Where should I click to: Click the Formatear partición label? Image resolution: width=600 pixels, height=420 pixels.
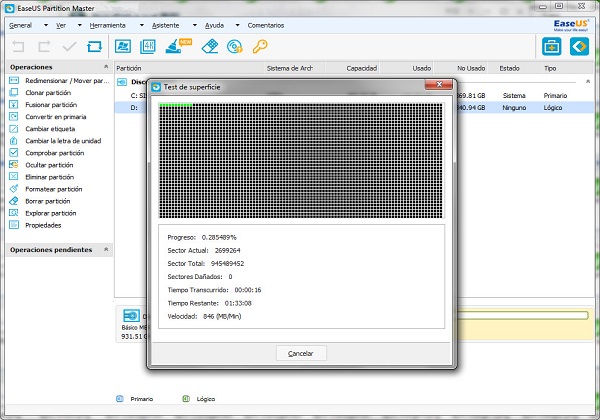pyautogui.click(x=54, y=189)
